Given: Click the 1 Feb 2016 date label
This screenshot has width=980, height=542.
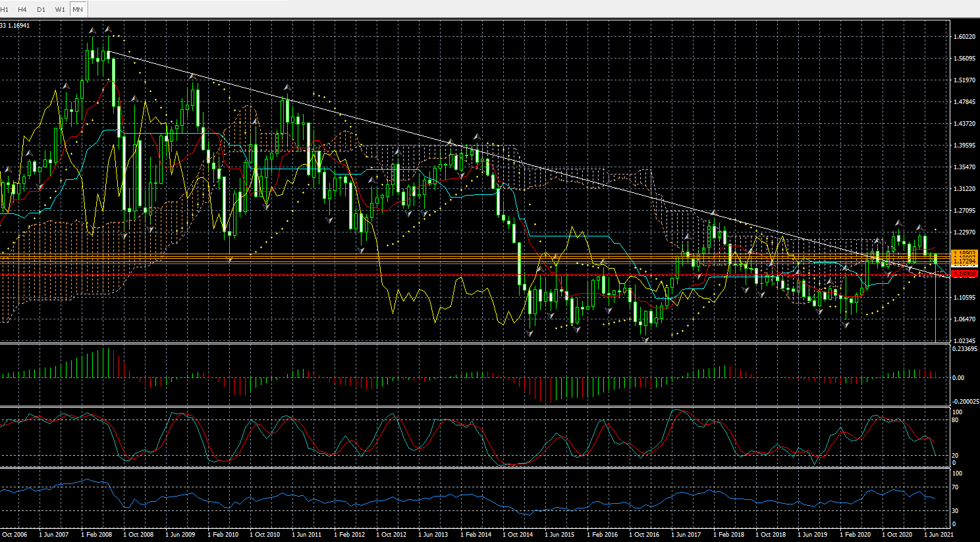Looking at the screenshot, I should point(602,535).
